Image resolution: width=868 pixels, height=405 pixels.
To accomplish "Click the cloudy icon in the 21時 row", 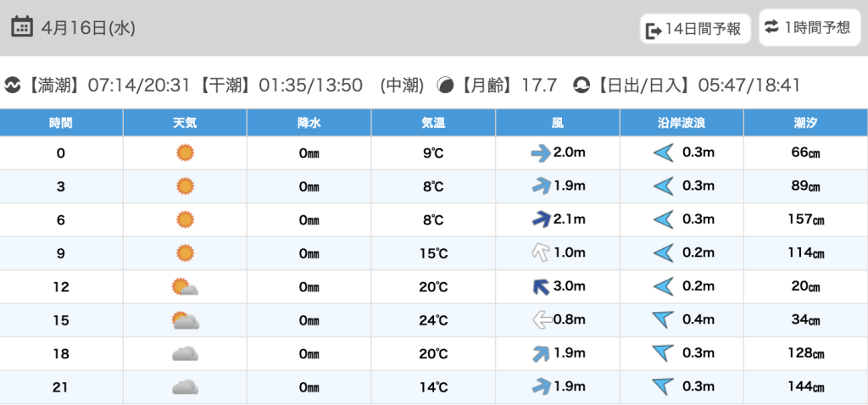I will [x=185, y=387].
